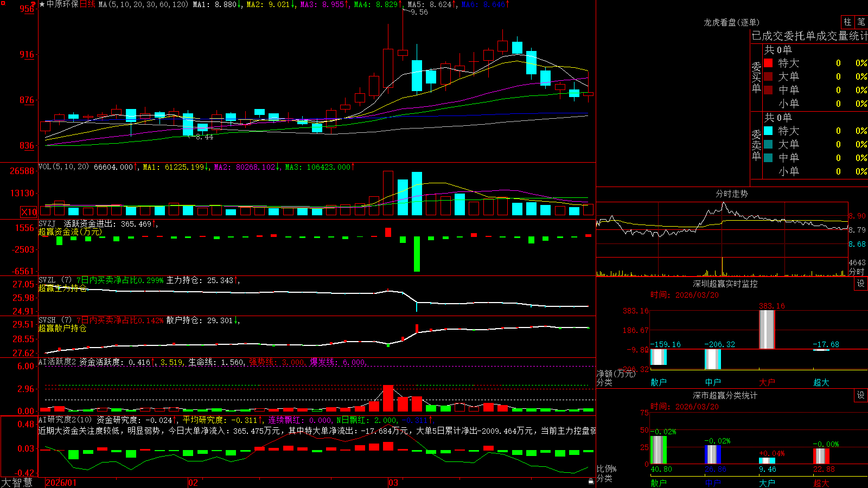Open the SVZJ indicator label
Image resolution: width=868 pixels, height=488 pixels.
tap(47, 223)
